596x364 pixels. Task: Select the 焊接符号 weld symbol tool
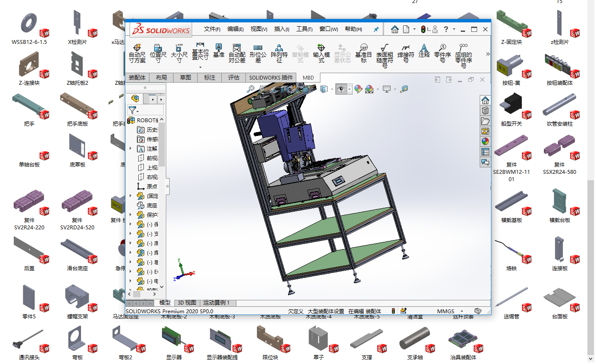[x=405, y=53]
